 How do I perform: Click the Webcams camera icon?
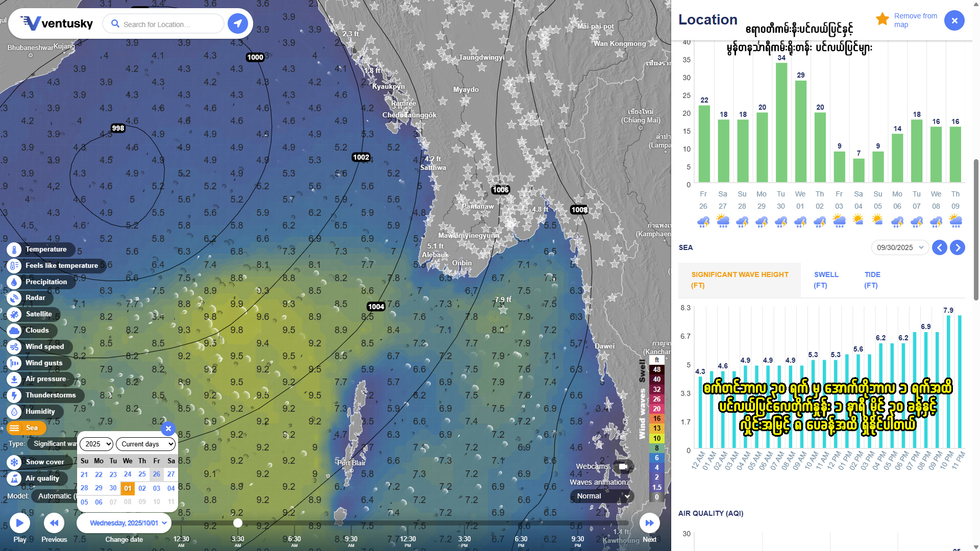tap(623, 466)
